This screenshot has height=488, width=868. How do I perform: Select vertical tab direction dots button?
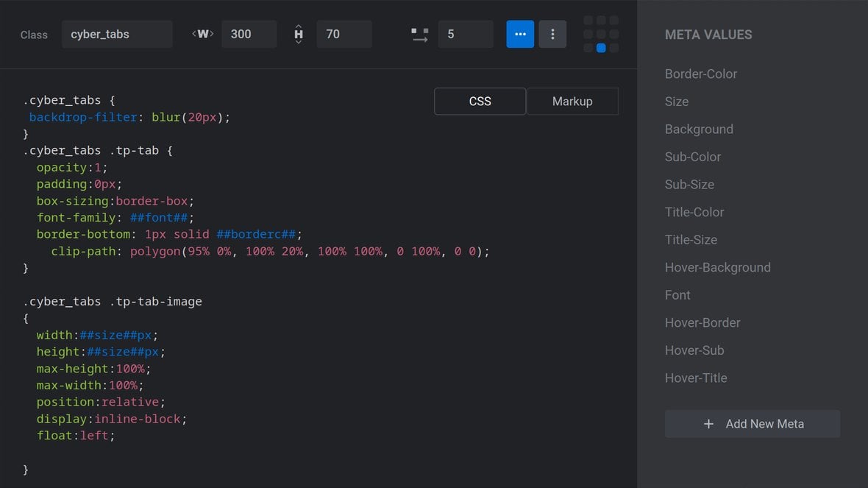coord(552,35)
